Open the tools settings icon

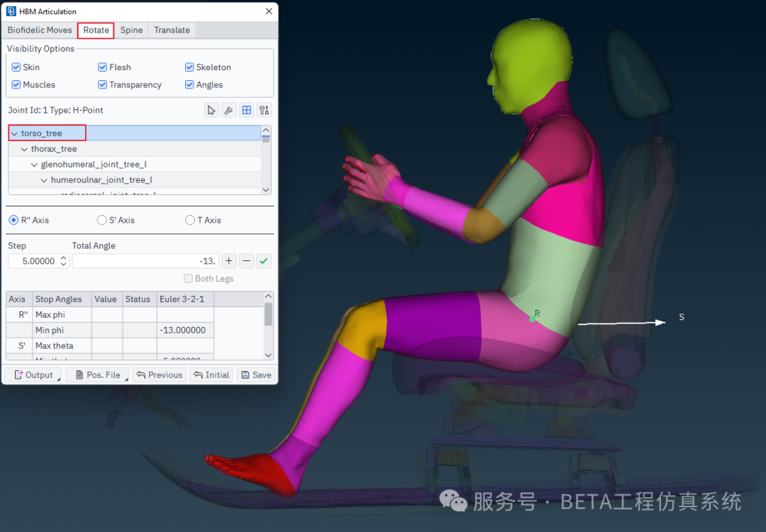pyautogui.click(x=264, y=110)
